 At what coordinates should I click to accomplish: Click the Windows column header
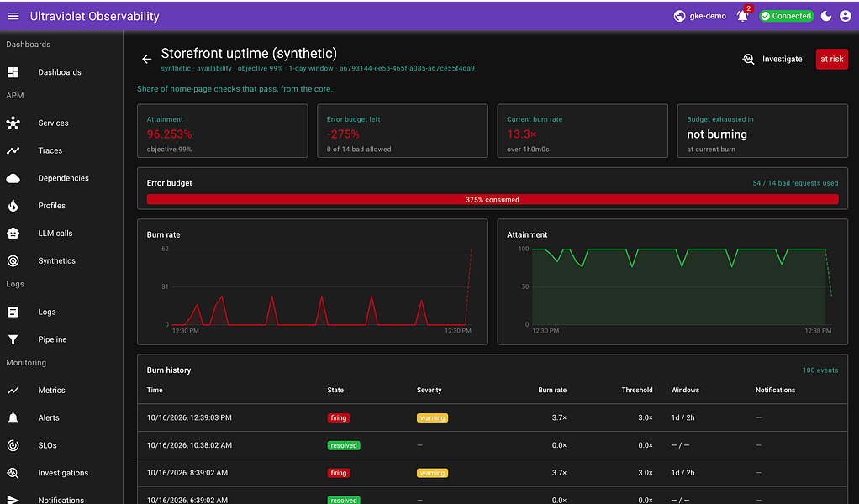point(685,390)
